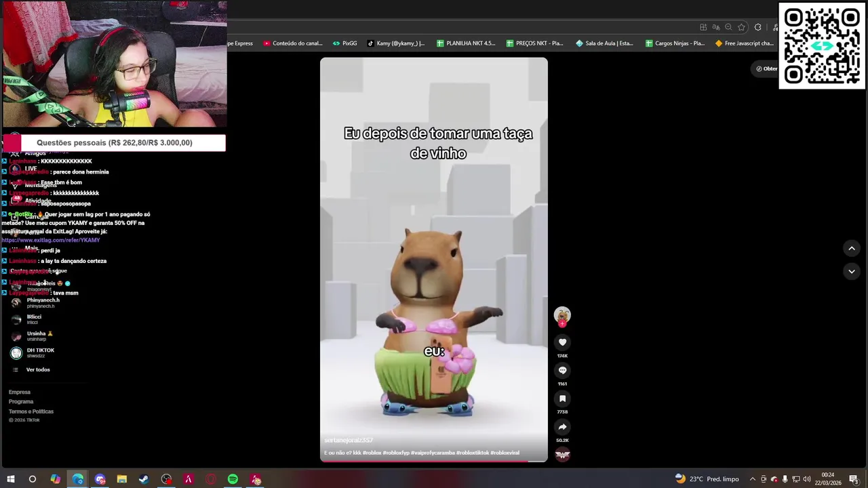Open the 'PLANILHA NKT 4.5' bookmark
Screen dimensions: 868x488
pos(466,43)
